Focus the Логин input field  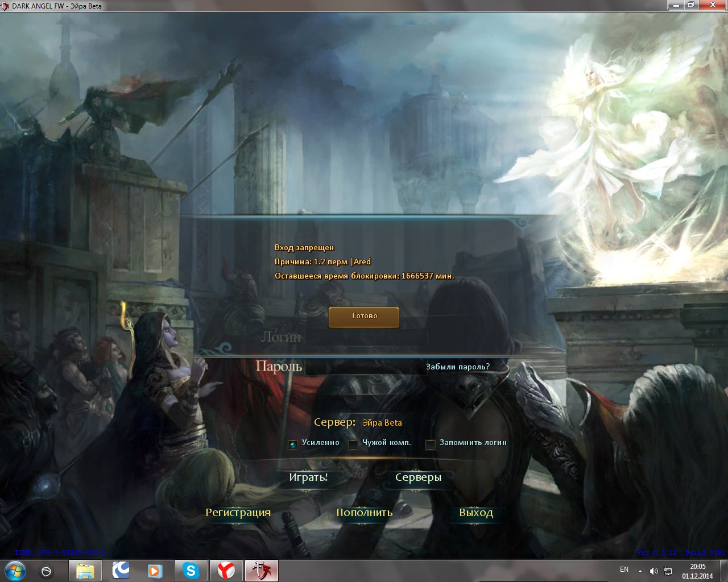[365, 338]
